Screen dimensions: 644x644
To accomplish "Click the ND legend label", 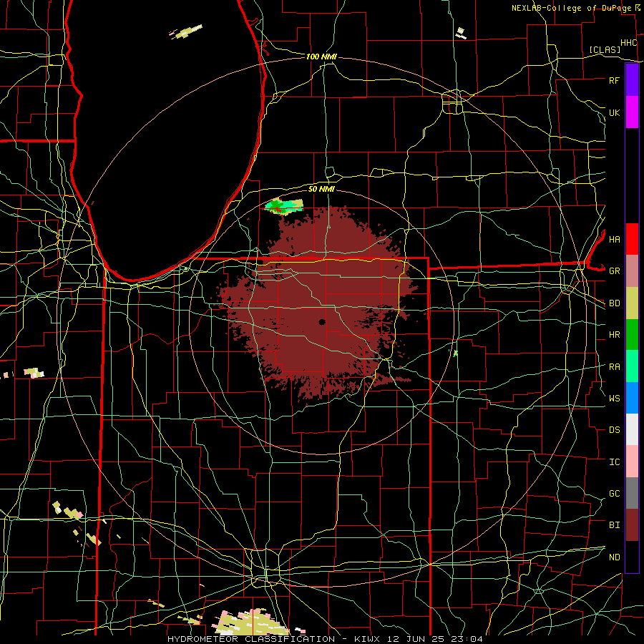I will click(614, 557).
